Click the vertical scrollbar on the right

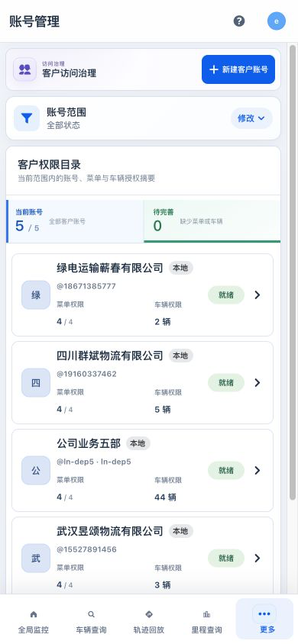click(293, 271)
